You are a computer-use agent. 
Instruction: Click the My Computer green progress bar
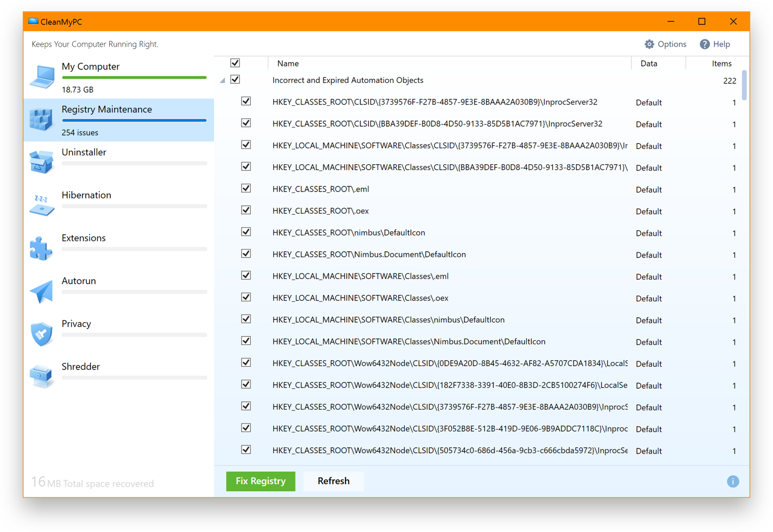[134, 77]
